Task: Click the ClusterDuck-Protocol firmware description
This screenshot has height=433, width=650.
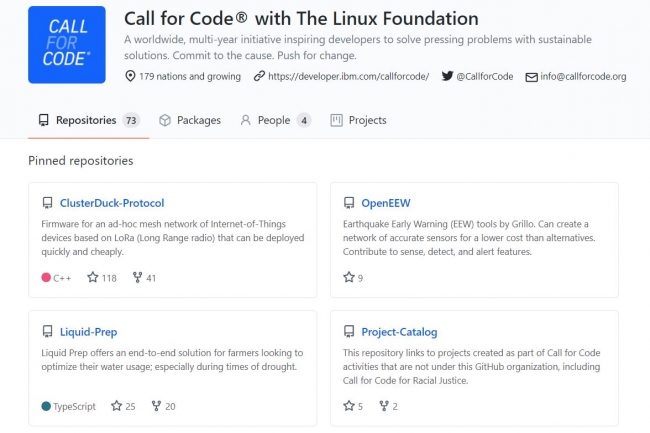Action: 172,238
